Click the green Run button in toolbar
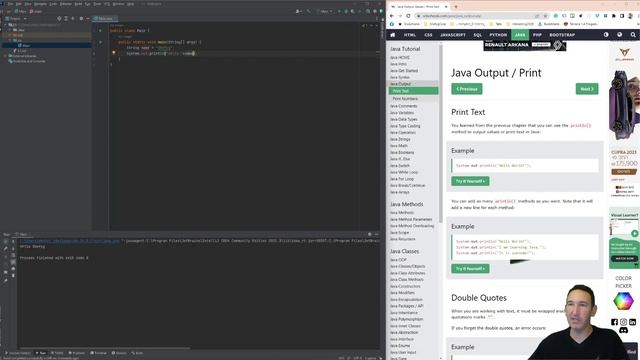Image resolution: width=640 pixels, height=360 pixels. click(339, 11)
